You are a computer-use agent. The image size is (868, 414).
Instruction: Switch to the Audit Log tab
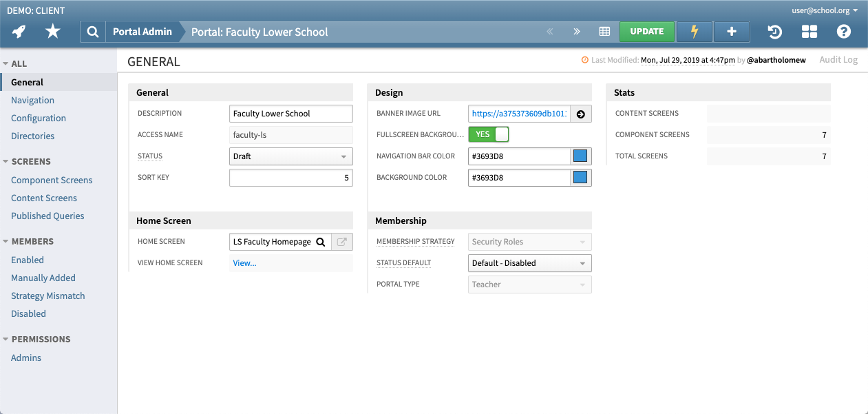(838, 59)
